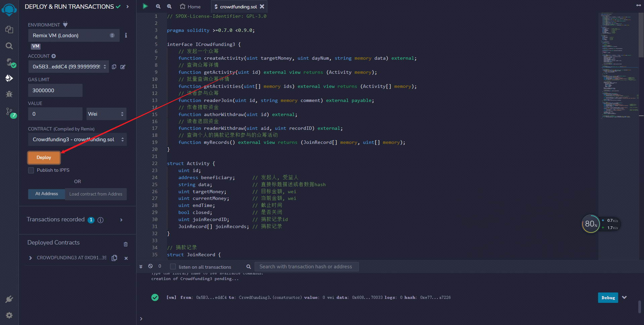Click 'struct Activity {' on line 22
The height and width of the screenshot is (325, 644).
tap(191, 163)
